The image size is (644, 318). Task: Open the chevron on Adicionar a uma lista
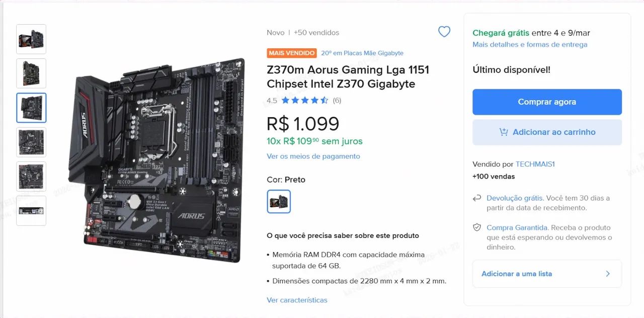[608, 274]
